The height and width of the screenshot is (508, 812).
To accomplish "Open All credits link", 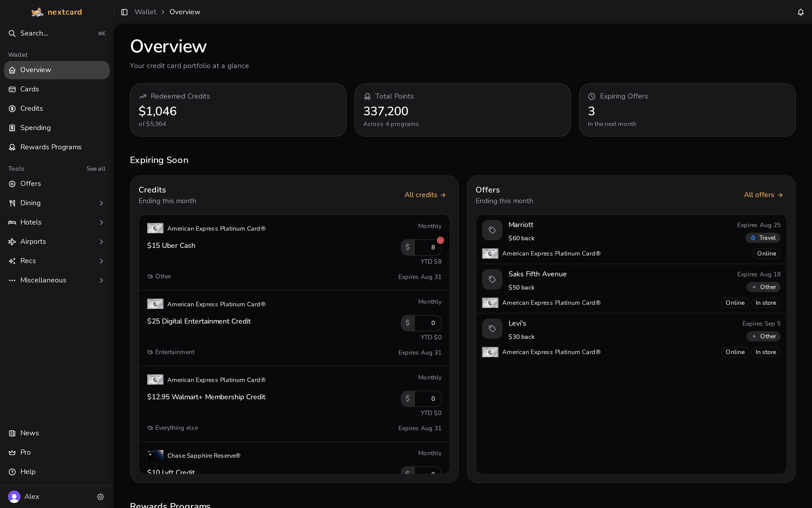I will [x=425, y=195].
